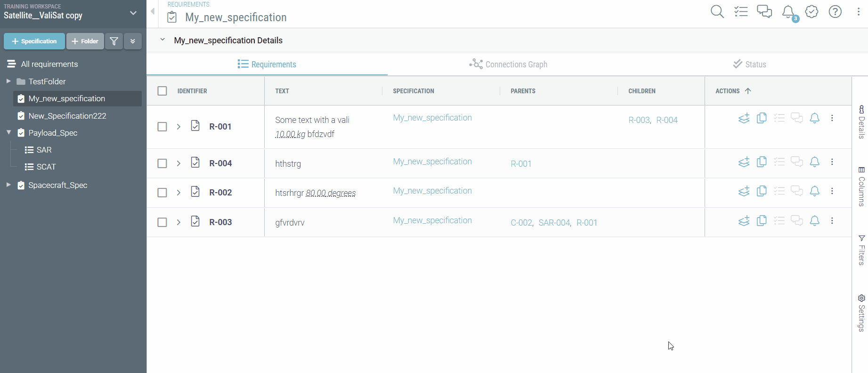
Task: Click the duplicate icon for R-001
Action: 762,118
